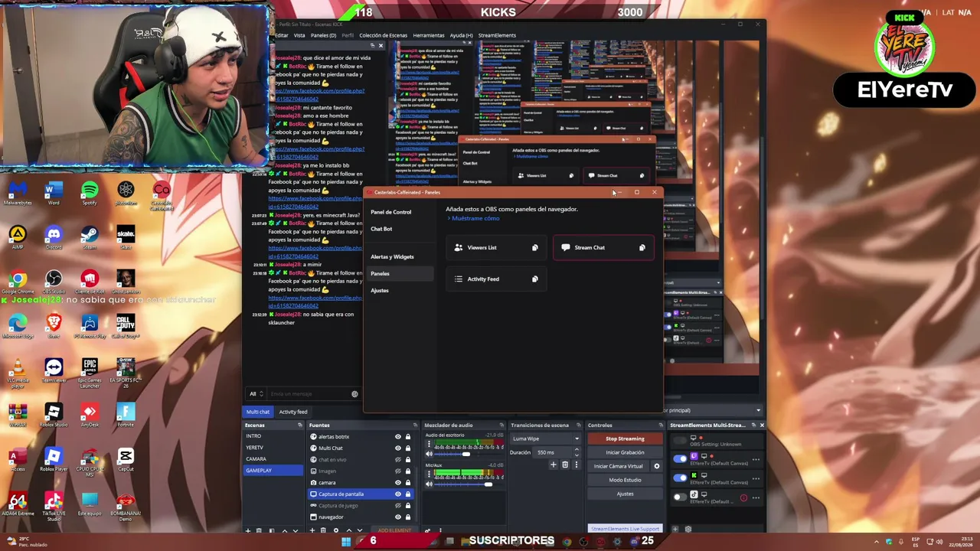Open the StreamElements menu in OBS
This screenshot has height=551, width=980.
(x=497, y=35)
